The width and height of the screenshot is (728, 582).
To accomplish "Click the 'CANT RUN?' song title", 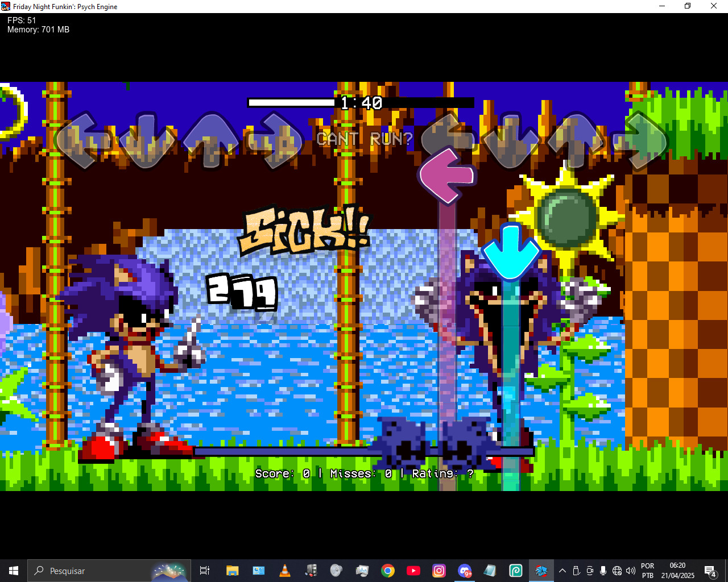I will [364, 139].
